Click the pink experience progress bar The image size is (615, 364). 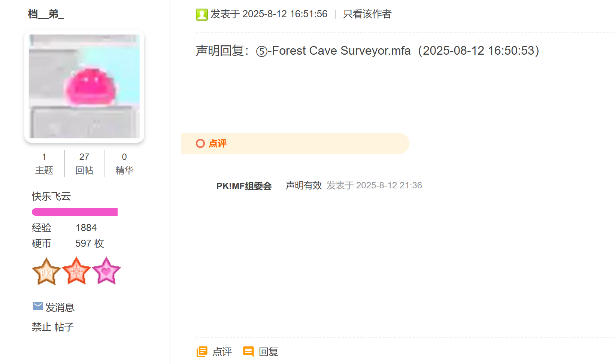pos(75,212)
